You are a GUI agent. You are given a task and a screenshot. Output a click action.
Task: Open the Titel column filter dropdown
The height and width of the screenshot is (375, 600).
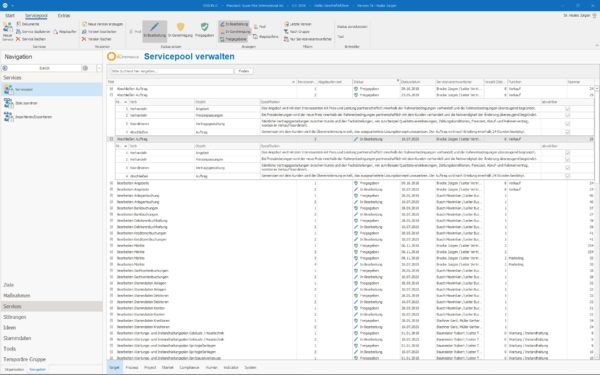[x=293, y=82]
